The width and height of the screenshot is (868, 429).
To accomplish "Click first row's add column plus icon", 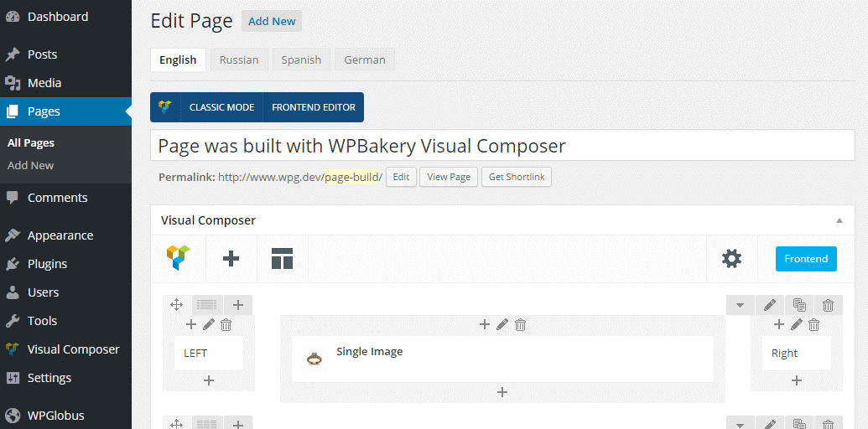I will (x=238, y=305).
